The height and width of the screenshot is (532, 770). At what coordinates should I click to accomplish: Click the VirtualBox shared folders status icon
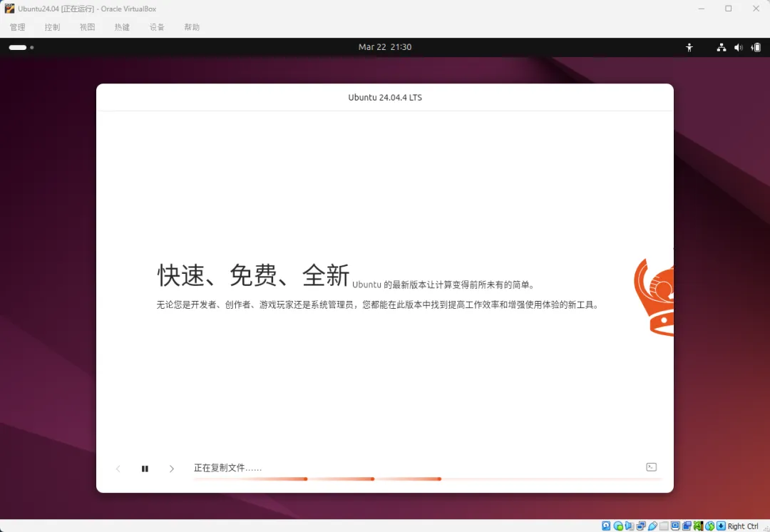pyautogui.click(x=664, y=526)
